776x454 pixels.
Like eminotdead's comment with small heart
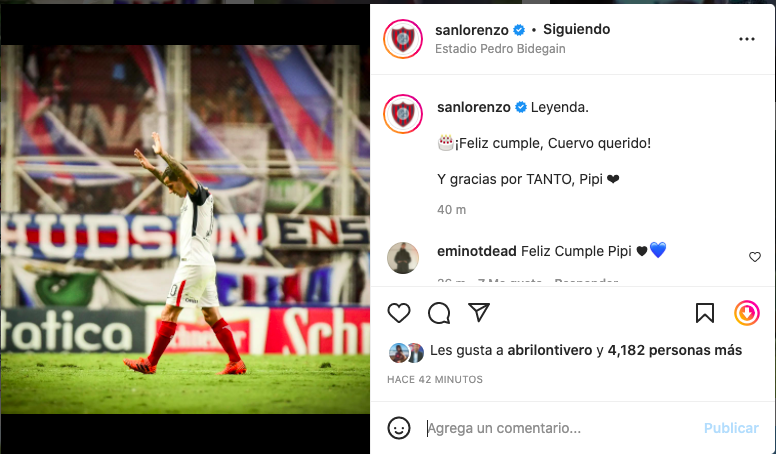pyautogui.click(x=755, y=257)
